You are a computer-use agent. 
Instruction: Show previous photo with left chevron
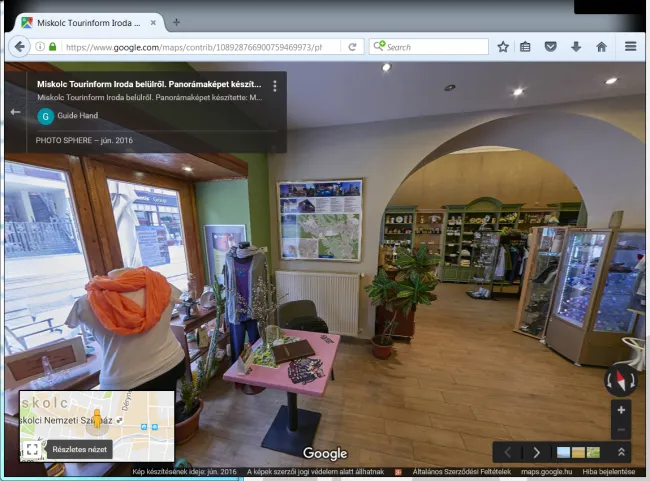coord(508,452)
